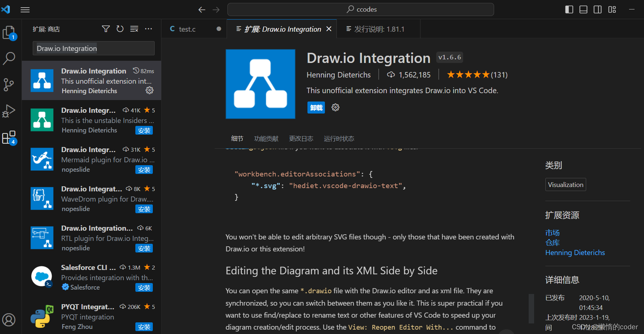This screenshot has width=644, height=334.
Task: Click the five star rating (131)
Action: 477,75
